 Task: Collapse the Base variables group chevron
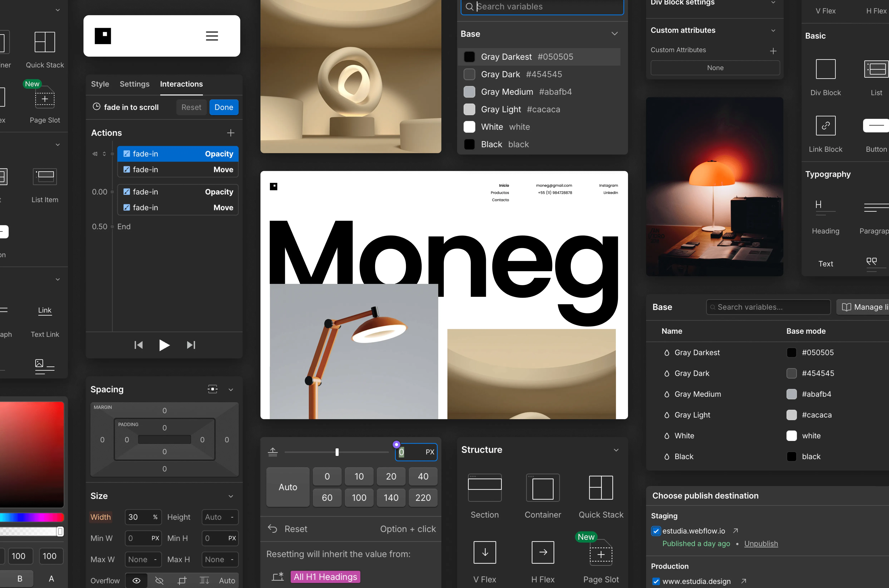point(614,34)
